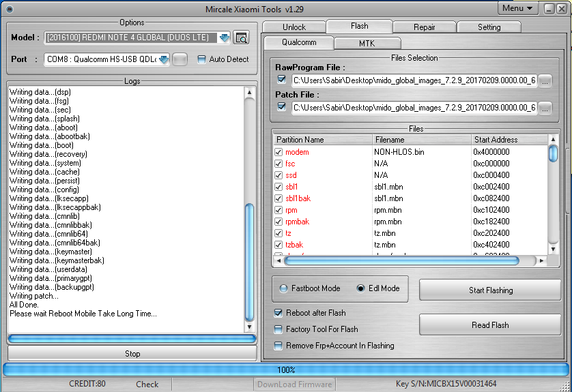
Task: Click Files list scroll down arrow
Action: point(553,250)
